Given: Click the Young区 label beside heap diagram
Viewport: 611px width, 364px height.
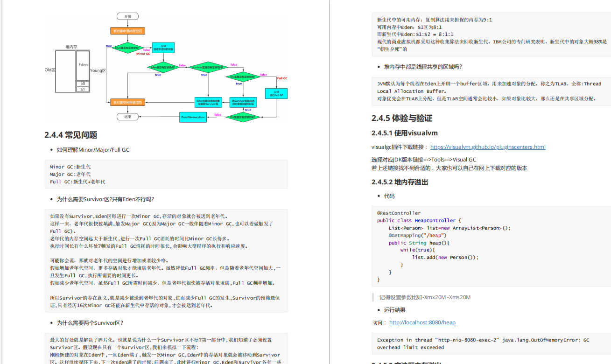Looking at the screenshot, I should click(x=98, y=70).
